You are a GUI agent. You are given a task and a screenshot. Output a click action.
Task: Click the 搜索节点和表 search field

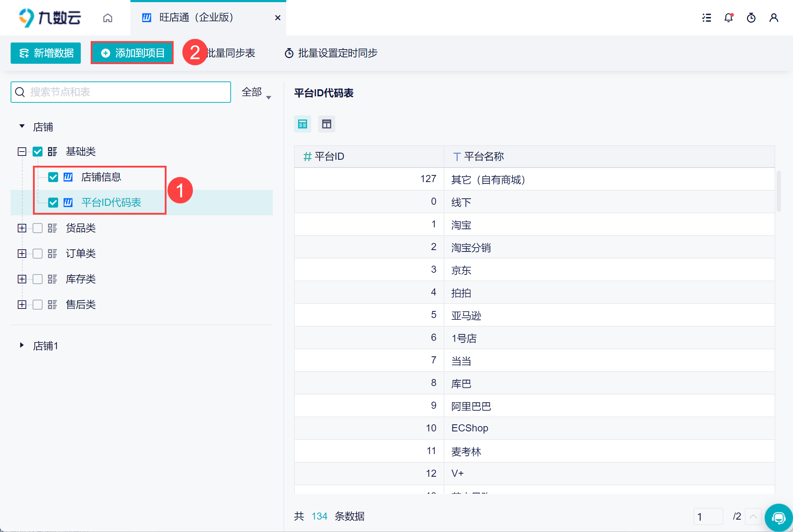pyautogui.click(x=124, y=92)
